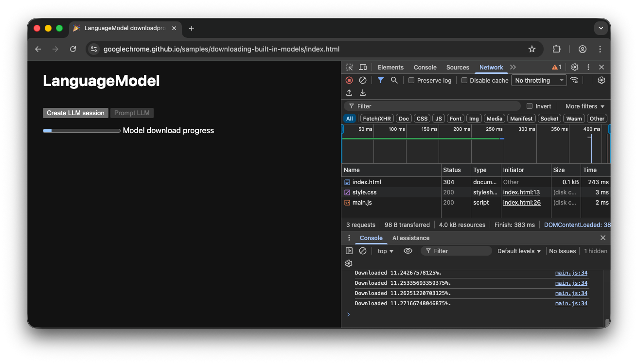Expand the More filters dropdown
Screen dimensions: 638x364
click(x=585, y=106)
